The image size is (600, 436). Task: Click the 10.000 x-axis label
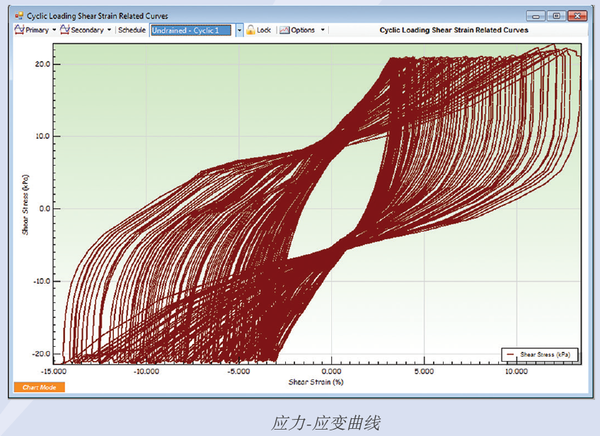(516, 371)
